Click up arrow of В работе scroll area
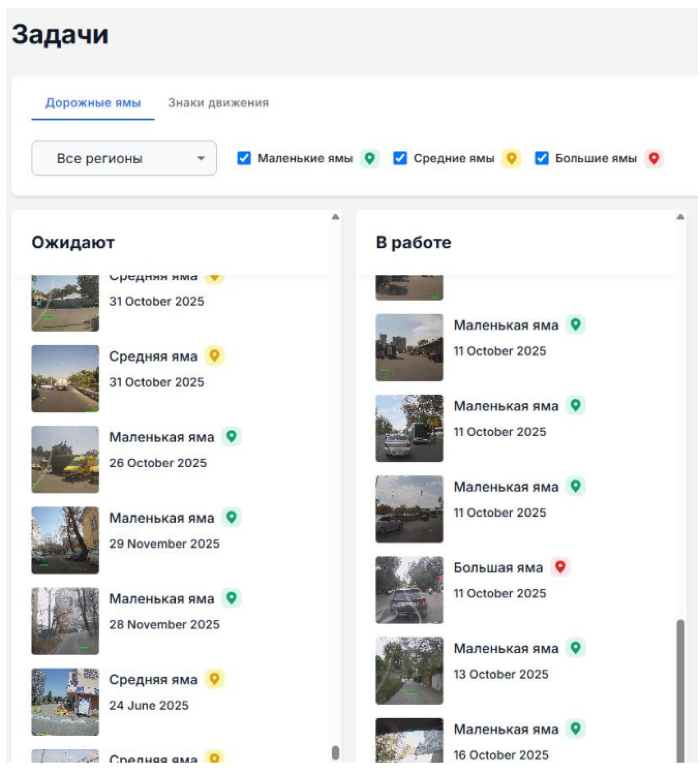700x775 pixels. [681, 217]
